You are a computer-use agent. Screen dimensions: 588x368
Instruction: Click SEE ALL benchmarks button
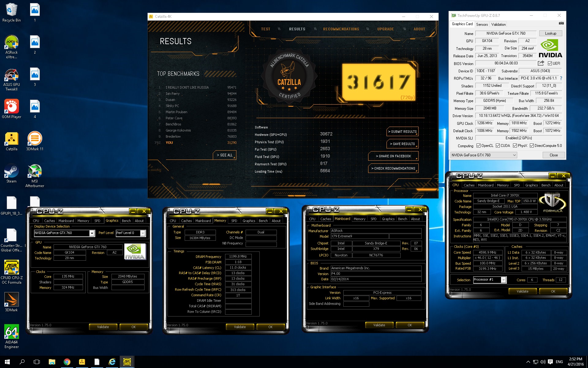point(224,155)
